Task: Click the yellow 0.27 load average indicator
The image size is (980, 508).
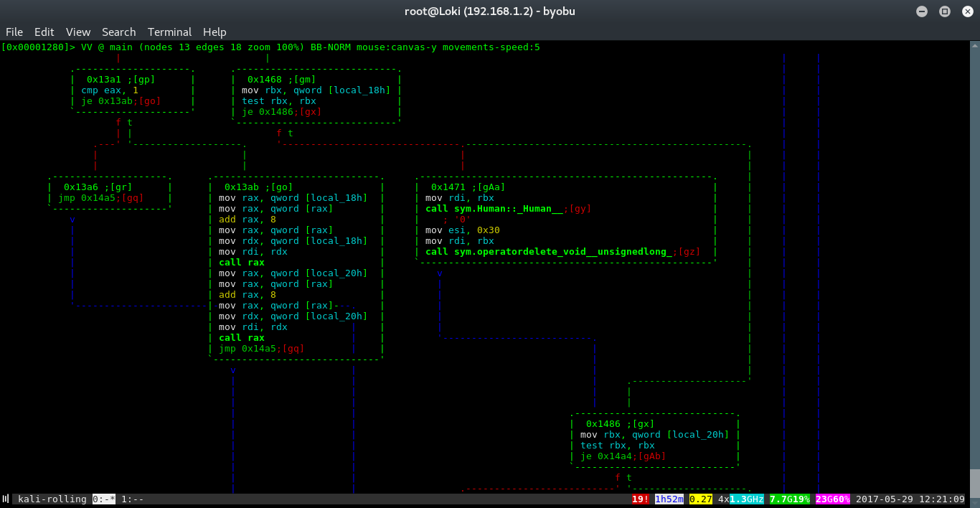Action: coord(701,499)
